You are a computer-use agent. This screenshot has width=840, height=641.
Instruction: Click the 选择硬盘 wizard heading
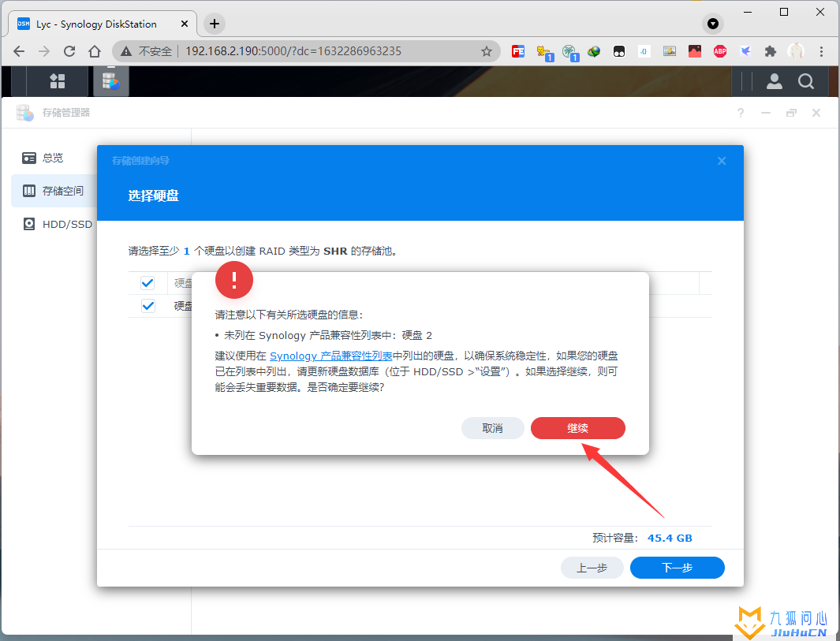coord(153,196)
